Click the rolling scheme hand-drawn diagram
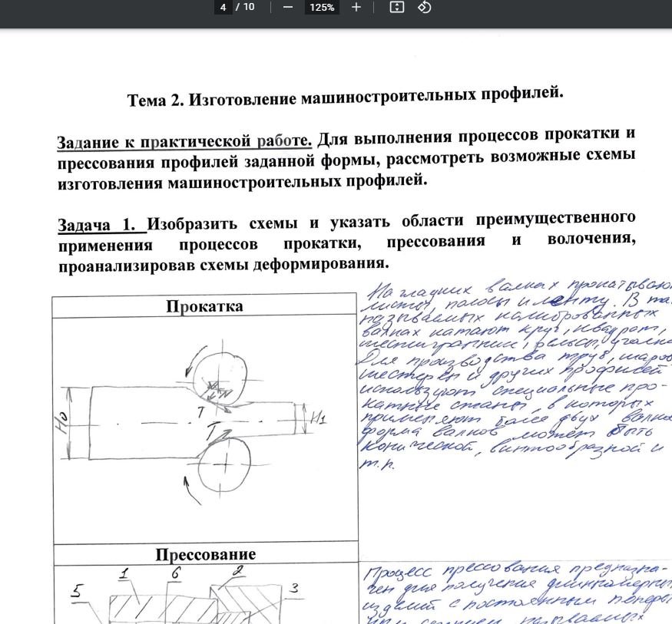This screenshot has width=672, height=624. 193,422
